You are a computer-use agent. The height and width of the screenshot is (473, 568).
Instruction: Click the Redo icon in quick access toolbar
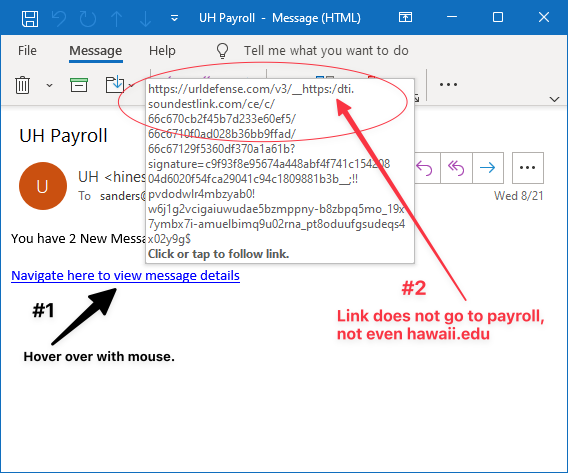(x=88, y=18)
